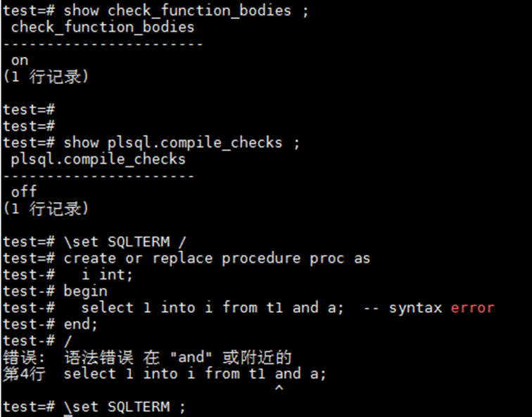Click the "begin" keyword line
This screenshot has width=532, height=417.
coord(85,291)
